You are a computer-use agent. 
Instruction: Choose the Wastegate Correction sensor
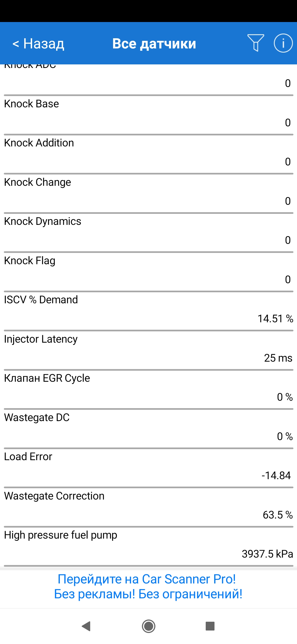click(148, 507)
